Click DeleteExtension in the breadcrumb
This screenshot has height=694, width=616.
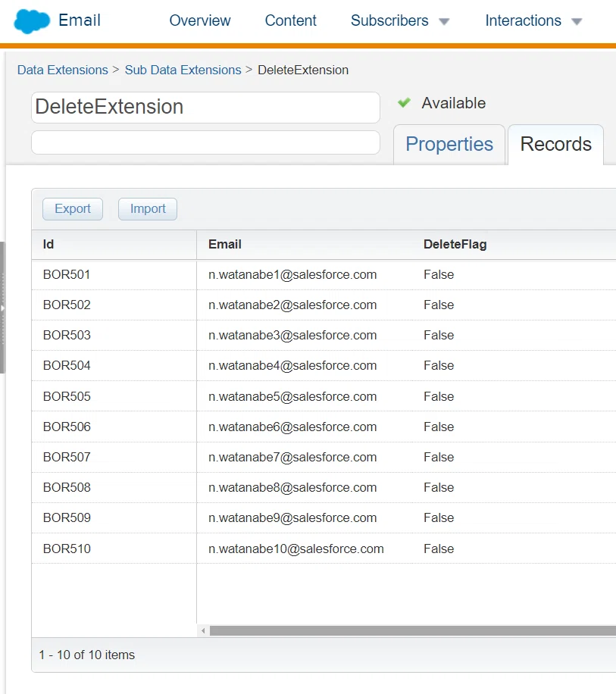tap(303, 70)
